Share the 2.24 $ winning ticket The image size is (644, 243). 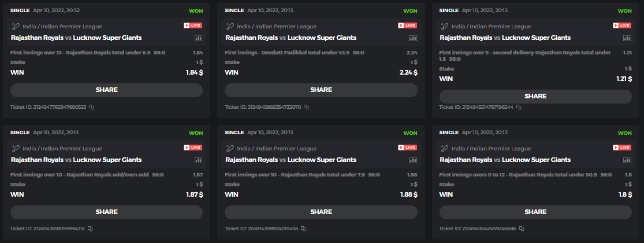tap(321, 90)
